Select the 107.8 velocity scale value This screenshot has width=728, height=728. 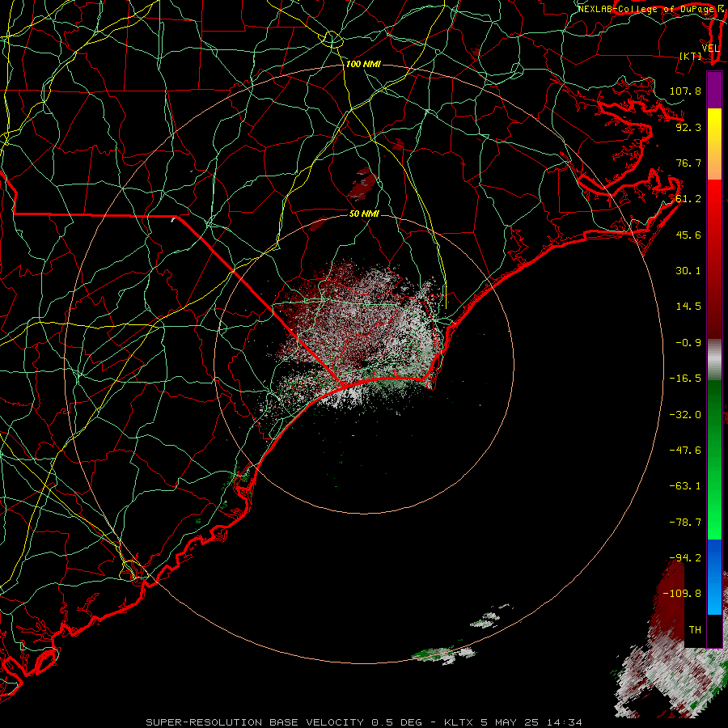pos(685,91)
